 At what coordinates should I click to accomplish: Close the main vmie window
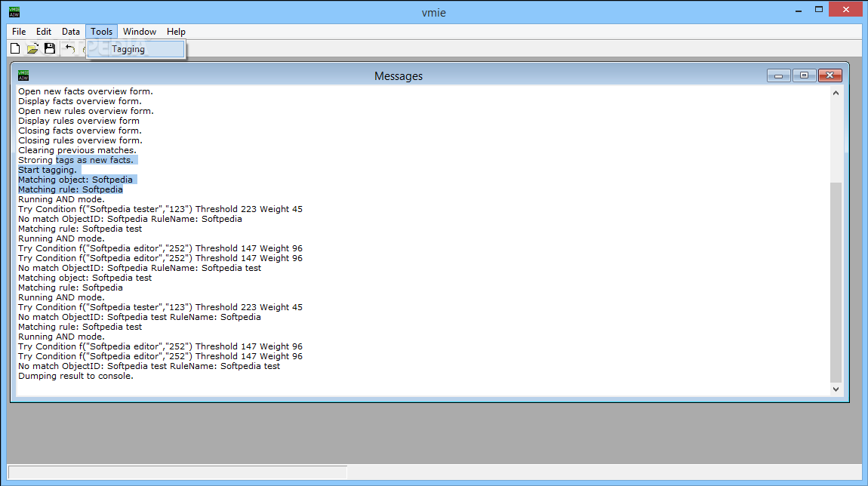(846, 9)
